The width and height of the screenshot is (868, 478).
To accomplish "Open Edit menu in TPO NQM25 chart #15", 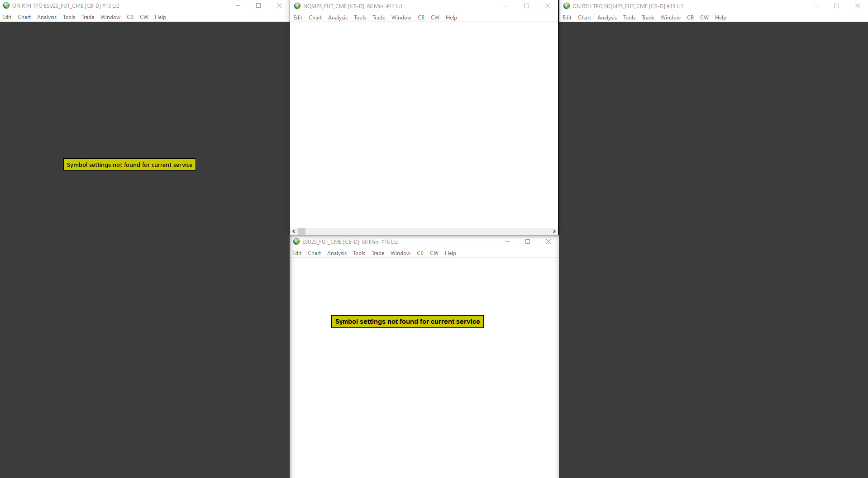I will coord(567,18).
